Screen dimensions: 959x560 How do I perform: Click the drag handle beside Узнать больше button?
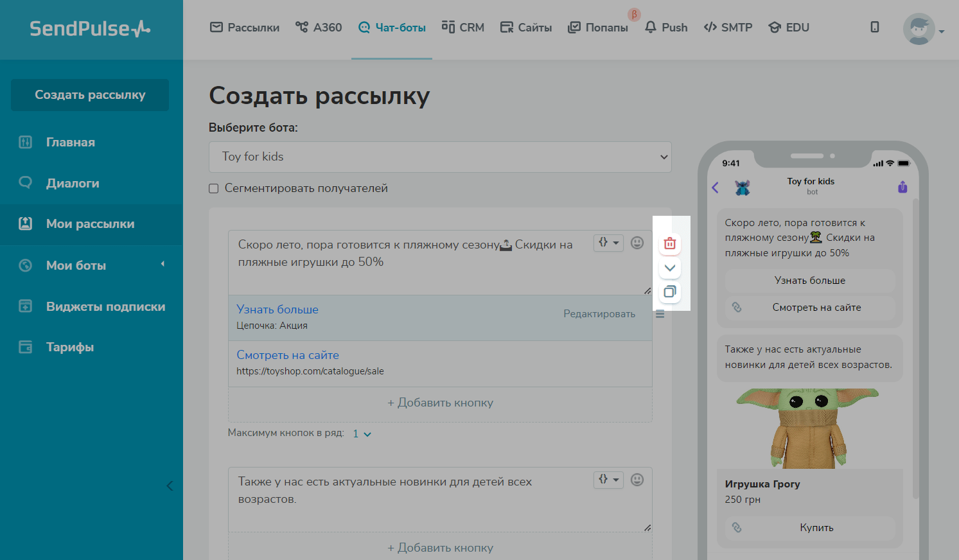[x=660, y=315]
